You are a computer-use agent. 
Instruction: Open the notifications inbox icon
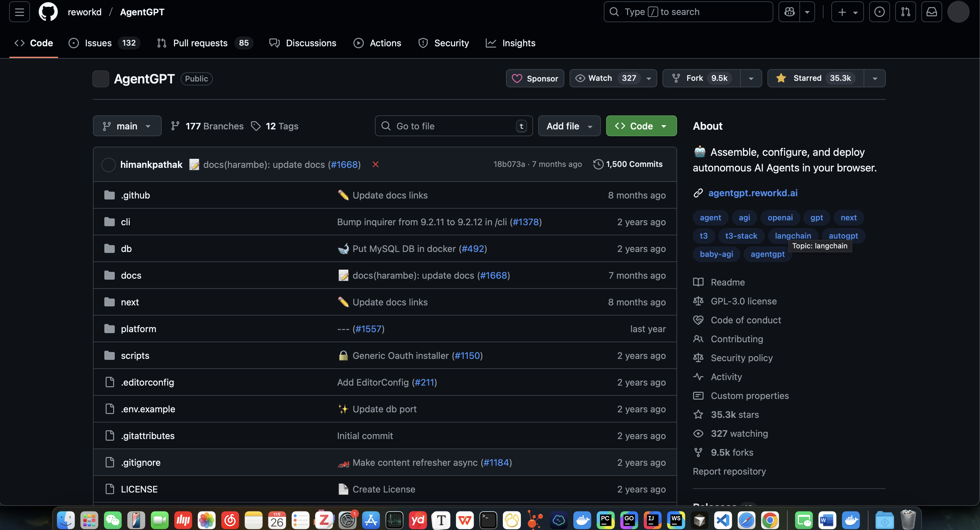(x=931, y=12)
